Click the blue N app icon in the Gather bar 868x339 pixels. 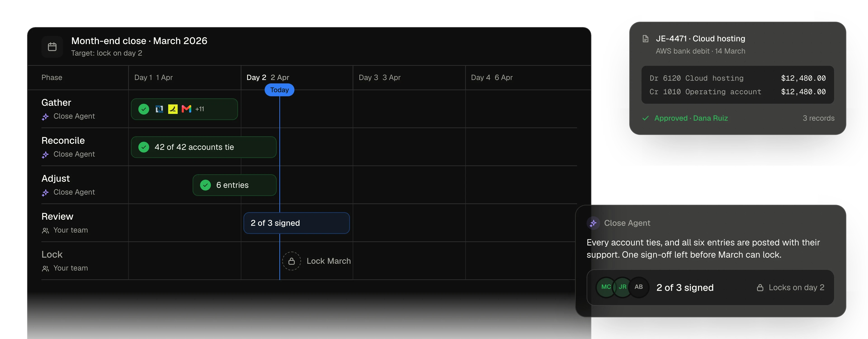[x=159, y=109]
